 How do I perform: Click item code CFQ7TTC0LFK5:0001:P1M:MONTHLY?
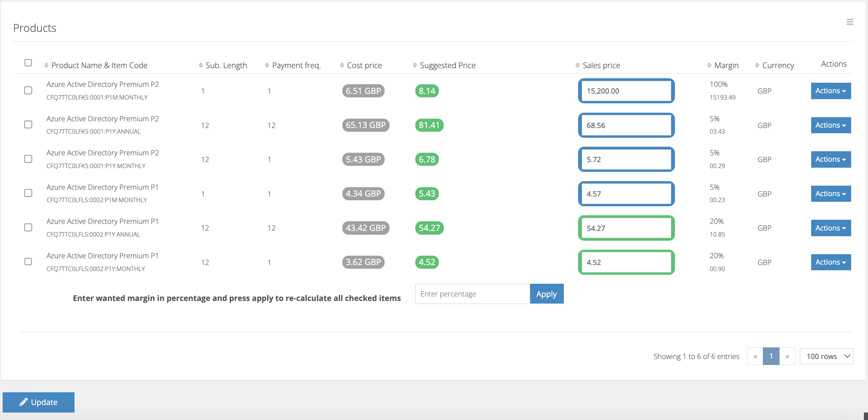[x=97, y=97]
